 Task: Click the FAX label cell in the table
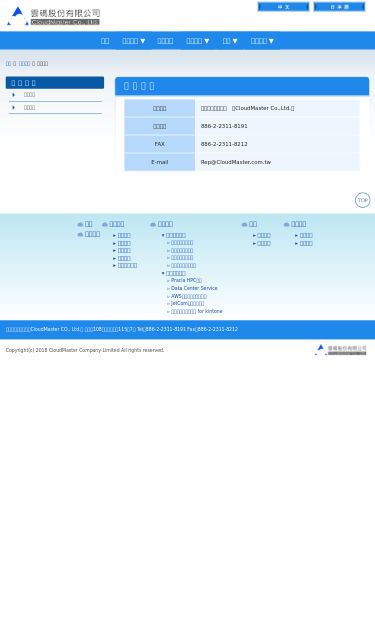pyautogui.click(x=160, y=144)
